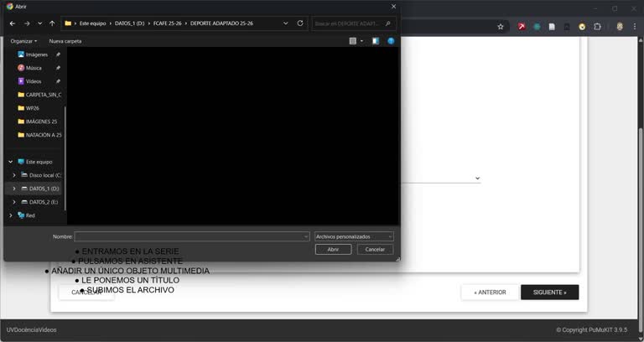The image size is (644, 342).
Task: Open the address path history dropdown
Action: point(286,23)
